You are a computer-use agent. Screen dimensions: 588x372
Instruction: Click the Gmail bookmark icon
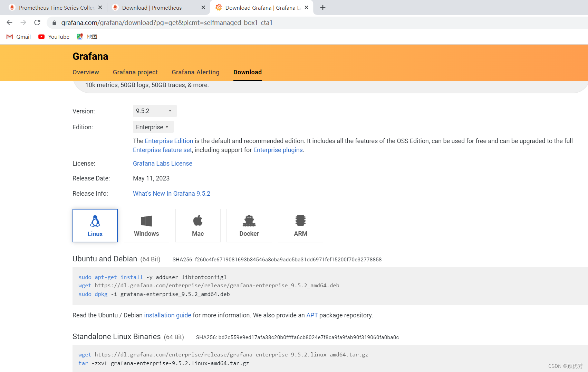9,37
